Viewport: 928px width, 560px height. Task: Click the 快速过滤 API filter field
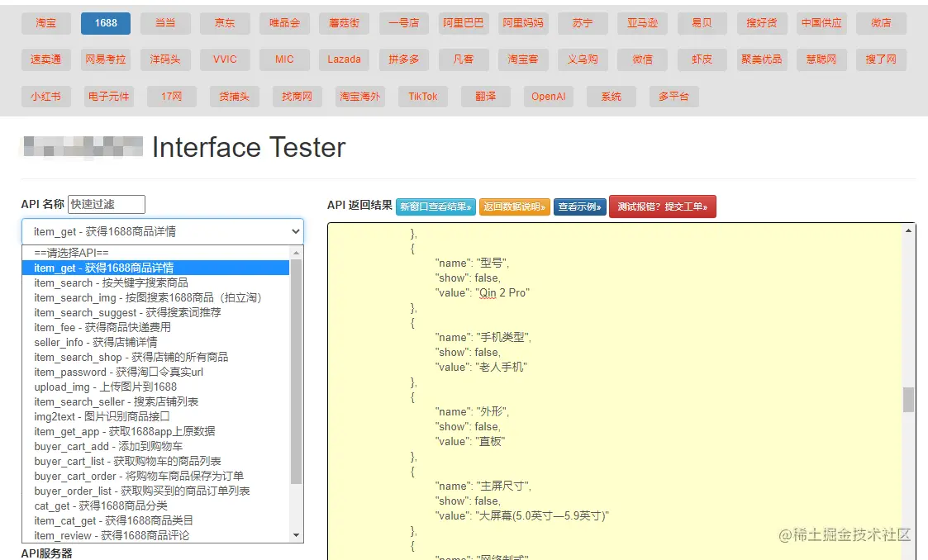[107, 204]
